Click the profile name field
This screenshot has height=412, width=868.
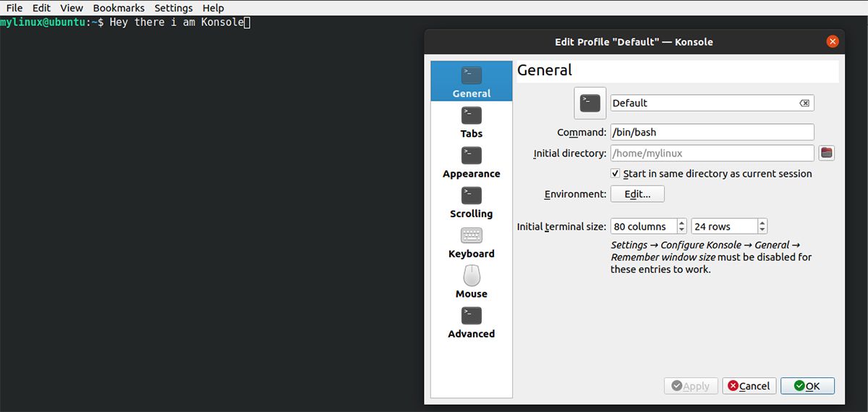point(712,103)
